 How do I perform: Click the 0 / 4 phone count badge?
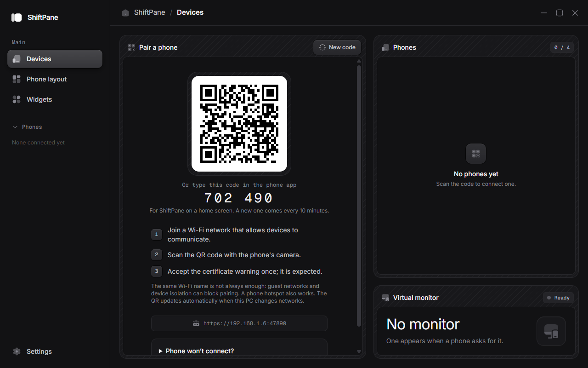pos(562,47)
